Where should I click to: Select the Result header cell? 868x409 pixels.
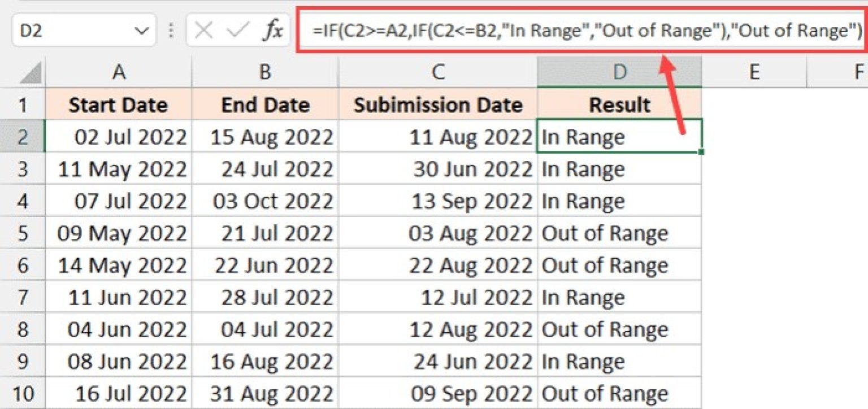point(619,104)
